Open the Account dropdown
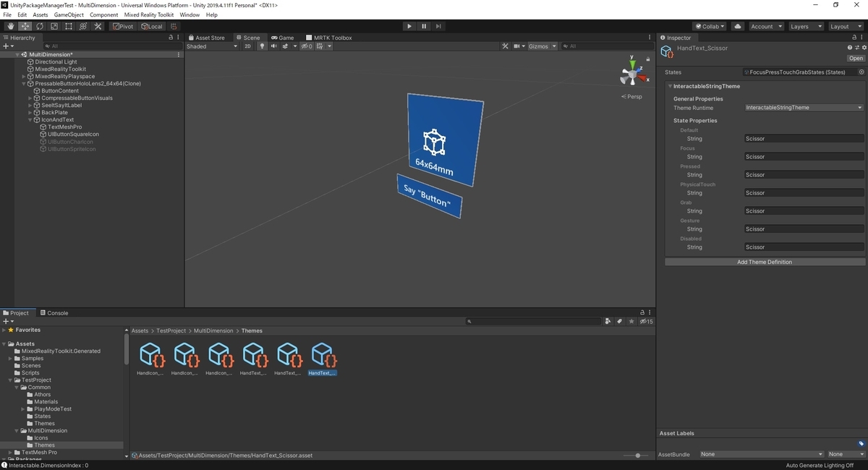The image size is (868, 470). tap(765, 26)
